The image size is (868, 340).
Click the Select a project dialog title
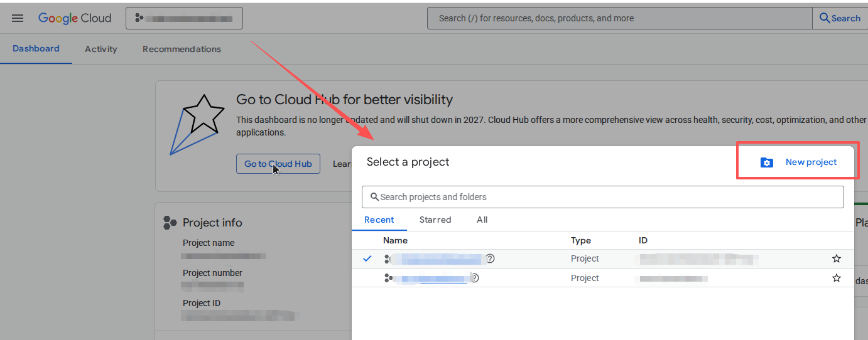(408, 162)
